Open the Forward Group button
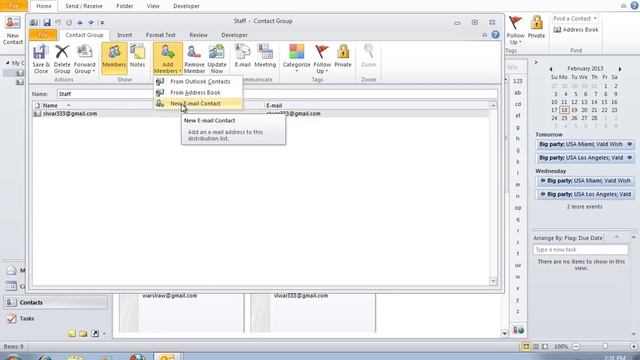Screen dimensions: 640x360 click(84, 59)
